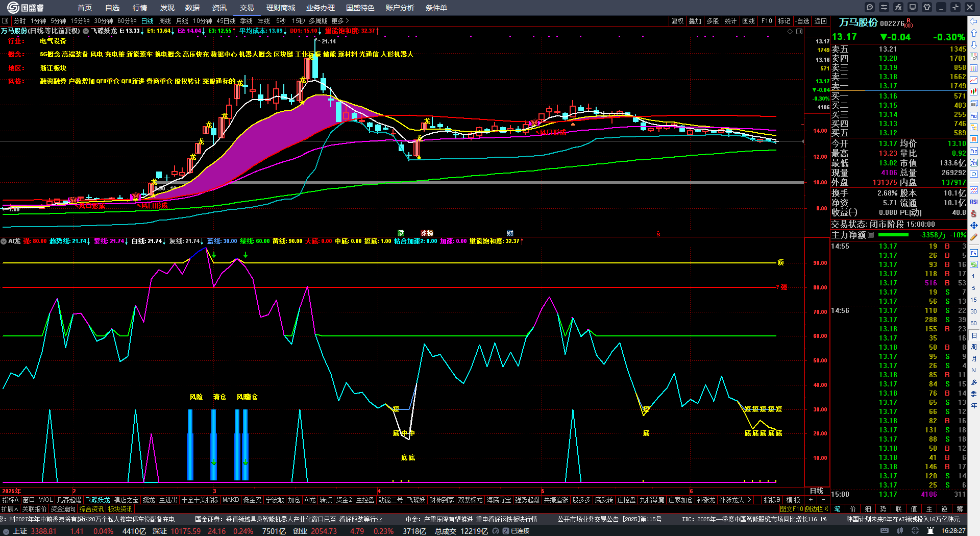Toggle the circle icon beside 飞碟妖龙
This screenshot has height=536, width=980.
[86, 31]
